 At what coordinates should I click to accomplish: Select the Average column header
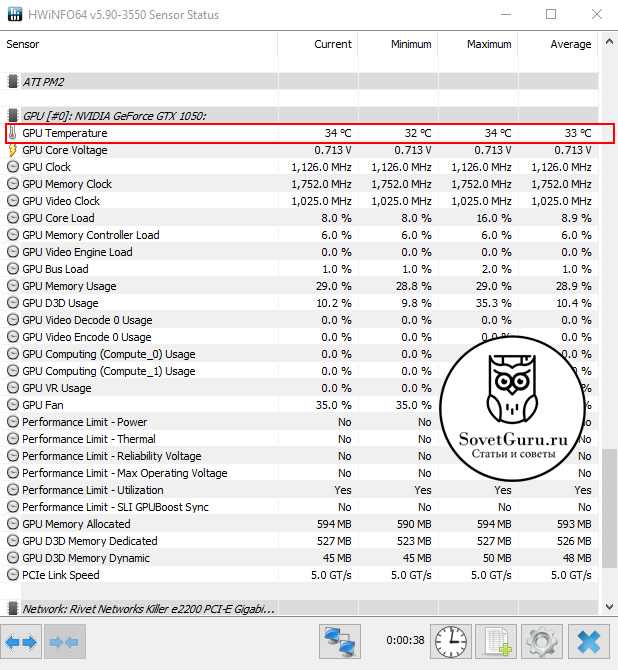tap(570, 44)
